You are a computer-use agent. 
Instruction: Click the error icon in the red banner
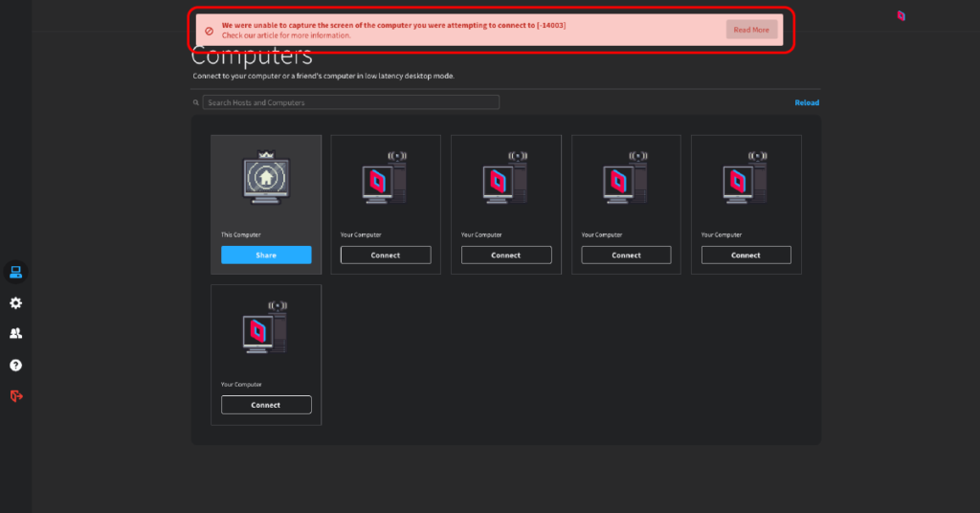tap(209, 31)
